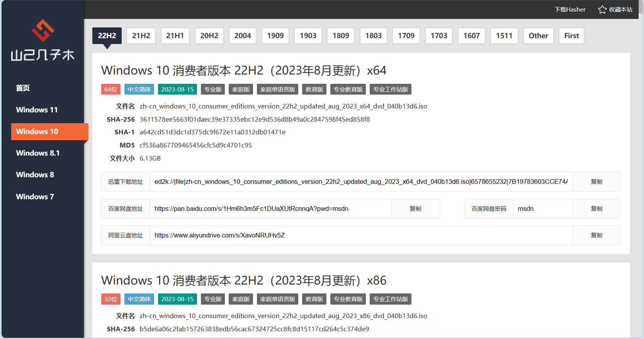The image size is (644, 339).
Task: Click the pan.baidu.com address field
Action: click(x=270, y=208)
